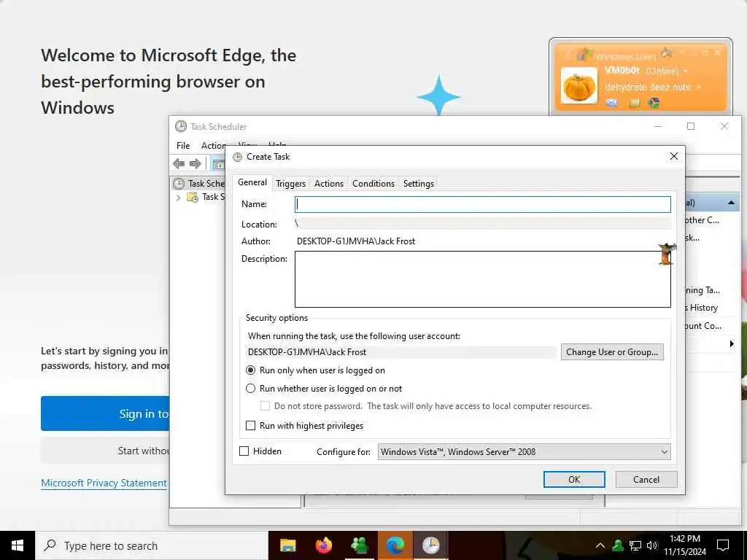The width and height of the screenshot is (747, 560).
Task: Open the Microsoft Privacy Statement link
Action: pyautogui.click(x=104, y=483)
